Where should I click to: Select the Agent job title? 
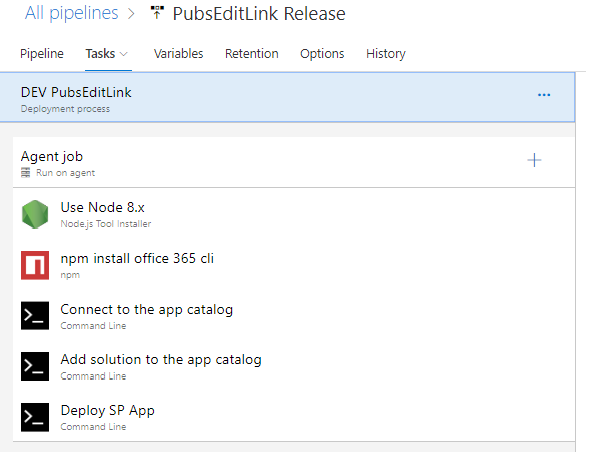click(x=52, y=157)
